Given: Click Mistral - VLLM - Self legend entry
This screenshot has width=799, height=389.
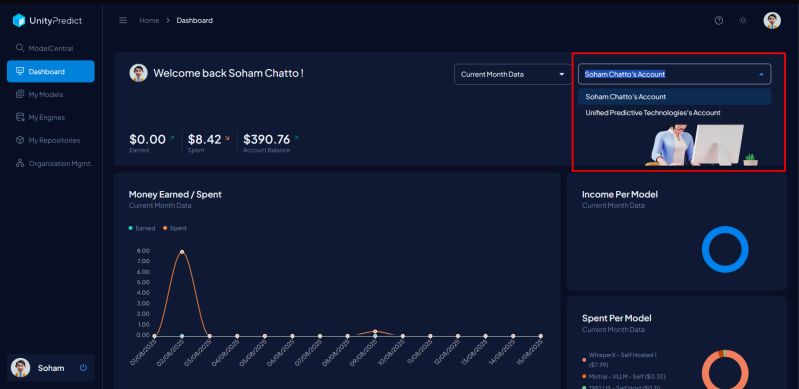Looking at the screenshot, I should pos(624,376).
